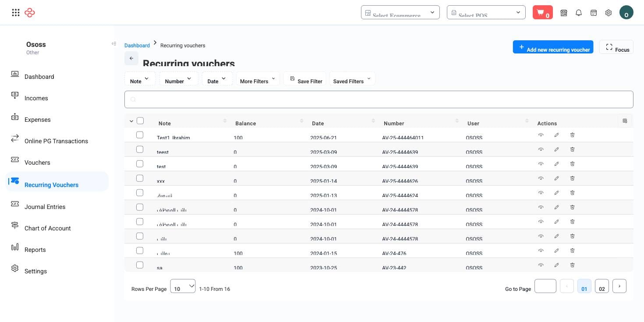
Task: Open Chart of Account in the sidebar
Action: pos(47,228)
